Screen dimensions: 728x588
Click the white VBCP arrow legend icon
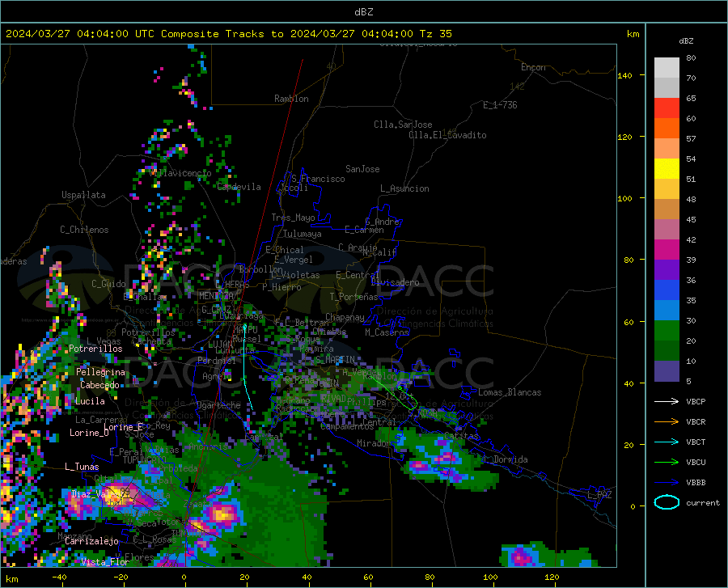667,401
